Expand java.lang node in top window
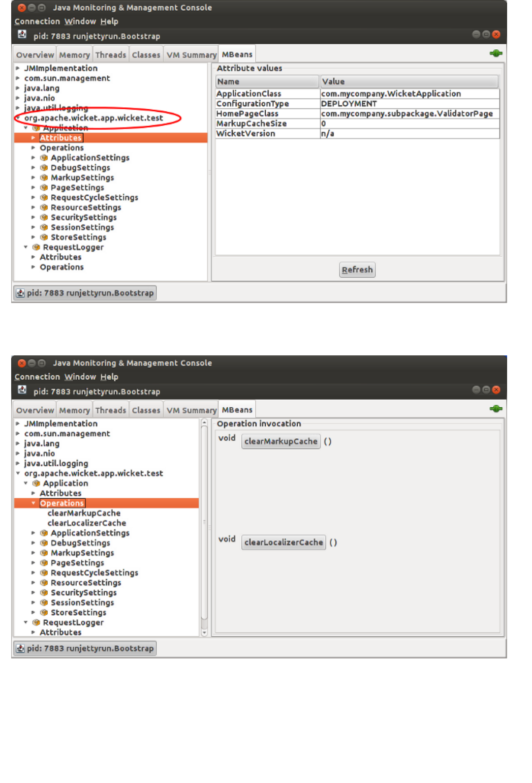Image resolution: width=532 pixels, height=783 pixels. (18, 88)
